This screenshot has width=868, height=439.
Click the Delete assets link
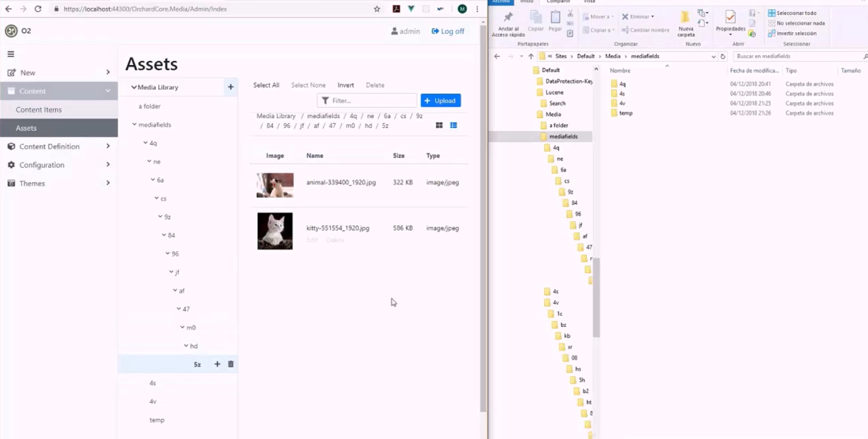[375, 85]
